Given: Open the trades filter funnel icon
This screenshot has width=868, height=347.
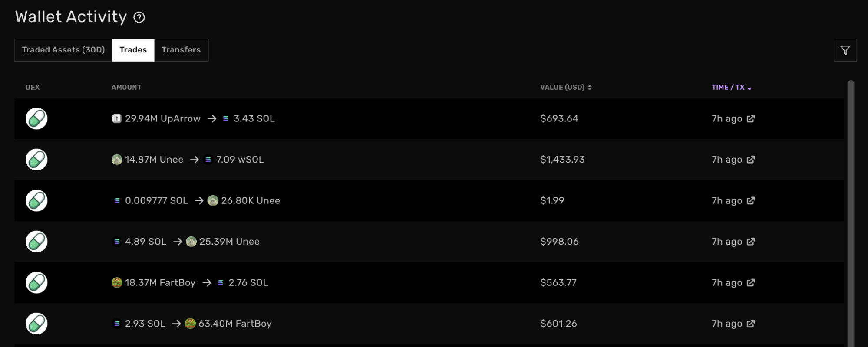Looking at the screenshot, I should [845, 50].
